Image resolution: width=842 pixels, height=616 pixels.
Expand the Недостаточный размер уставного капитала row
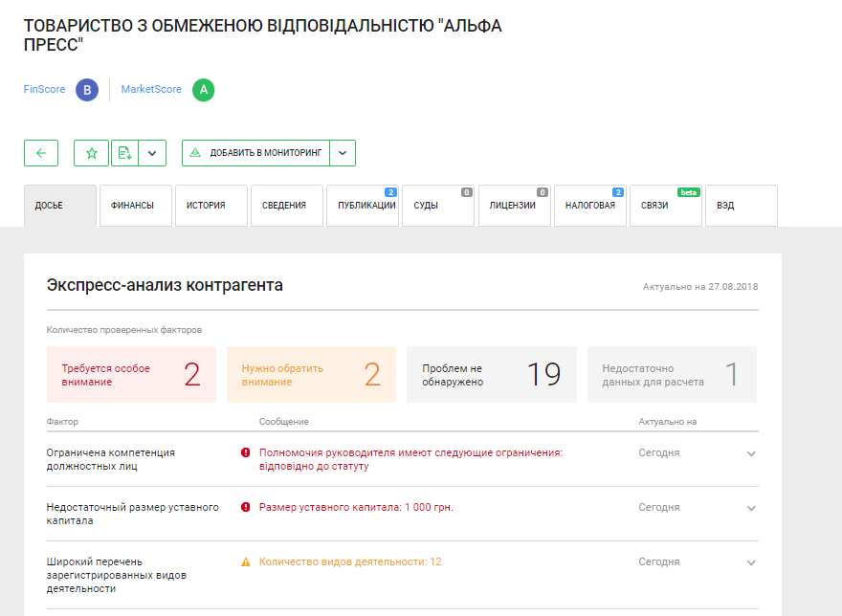tap(751, 508)
